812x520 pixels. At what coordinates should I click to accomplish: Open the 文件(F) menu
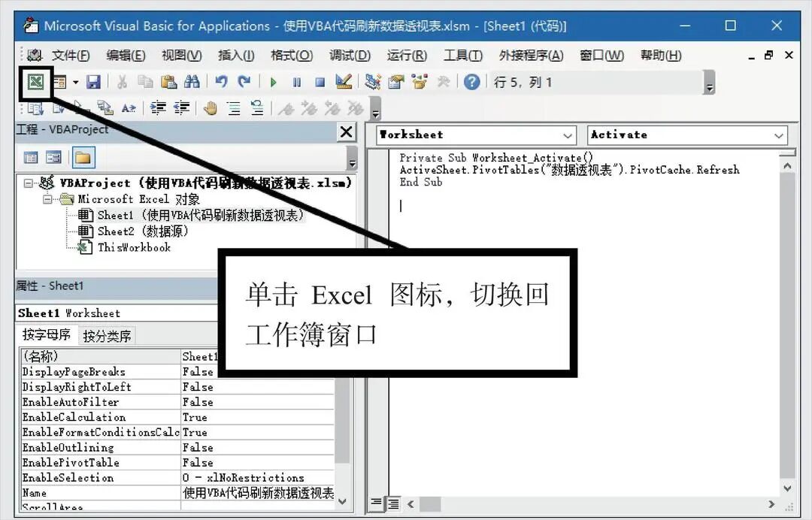tap(71, 56)
